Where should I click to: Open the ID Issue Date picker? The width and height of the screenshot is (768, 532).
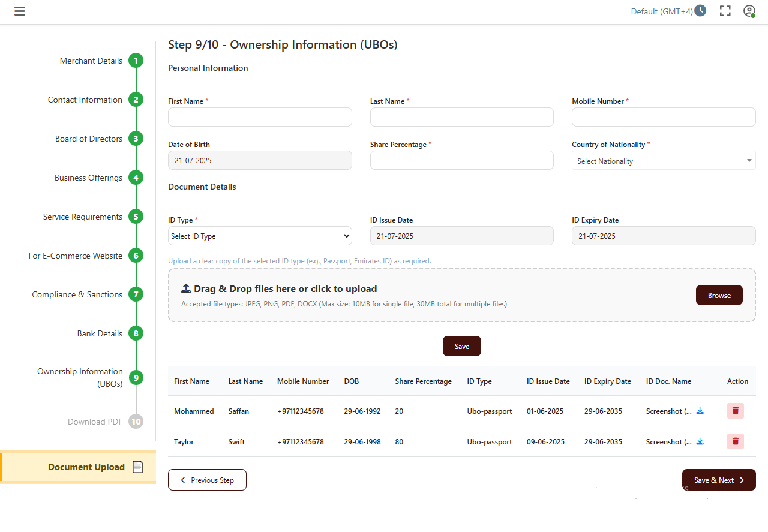tap(462, 236)
